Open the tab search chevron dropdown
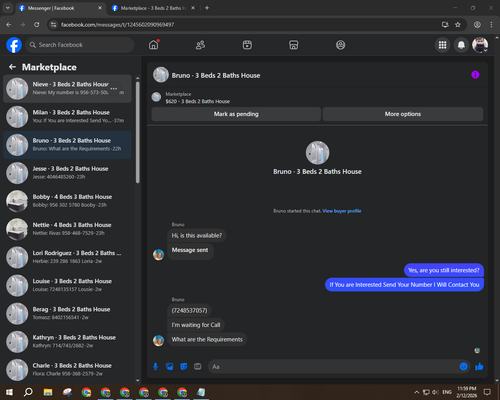The height and width of the screenshot is (400, 500). tap(7, 8)
